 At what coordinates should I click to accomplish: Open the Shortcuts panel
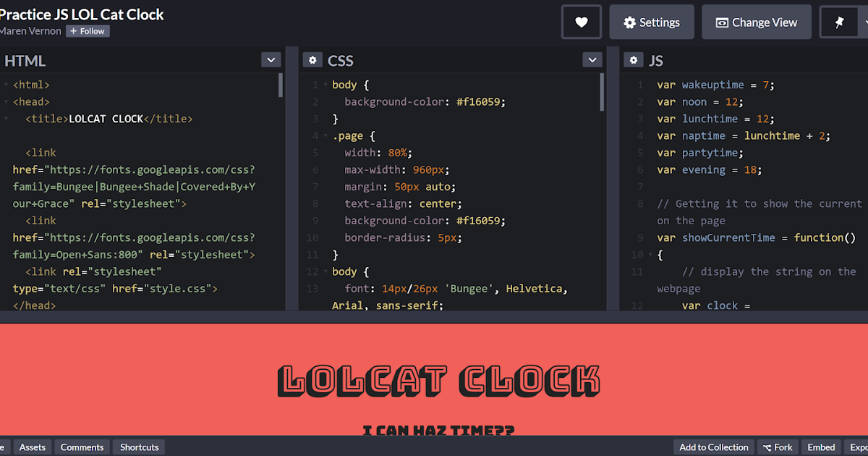tap(138, 447)
